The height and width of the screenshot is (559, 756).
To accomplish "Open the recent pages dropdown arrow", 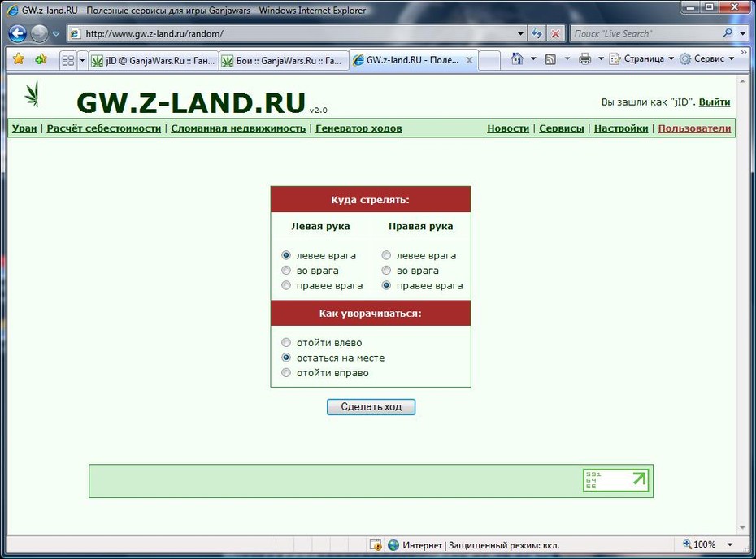I will coord(56,34).
